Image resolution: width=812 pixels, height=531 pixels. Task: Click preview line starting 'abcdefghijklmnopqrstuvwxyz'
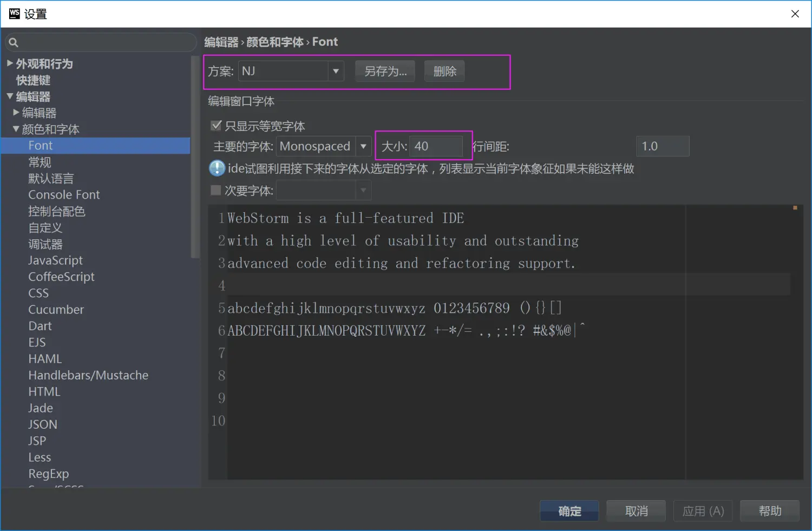(395, 309)
